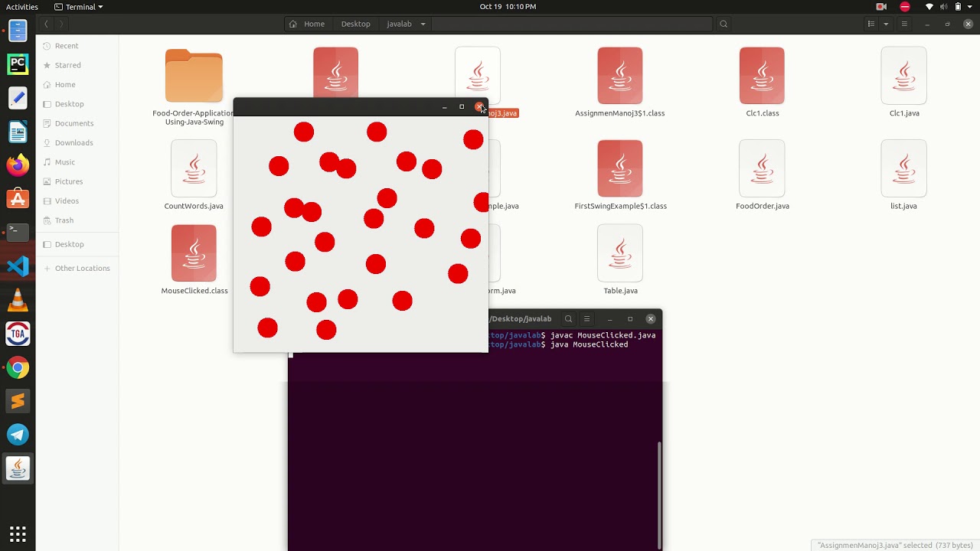Open the terminal hamburger menu
The height and width of the screenshot is (551, 980).
pyautogui.click(x=587, y=319)
